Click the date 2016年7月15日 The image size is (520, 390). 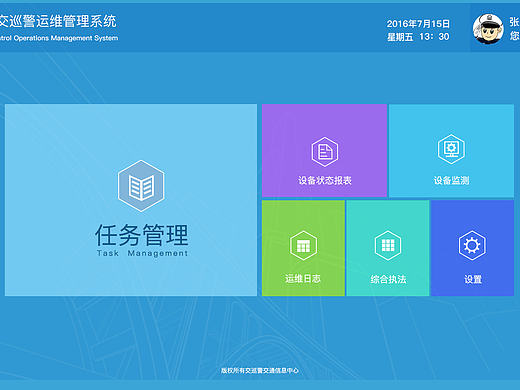tap(418, 24)
